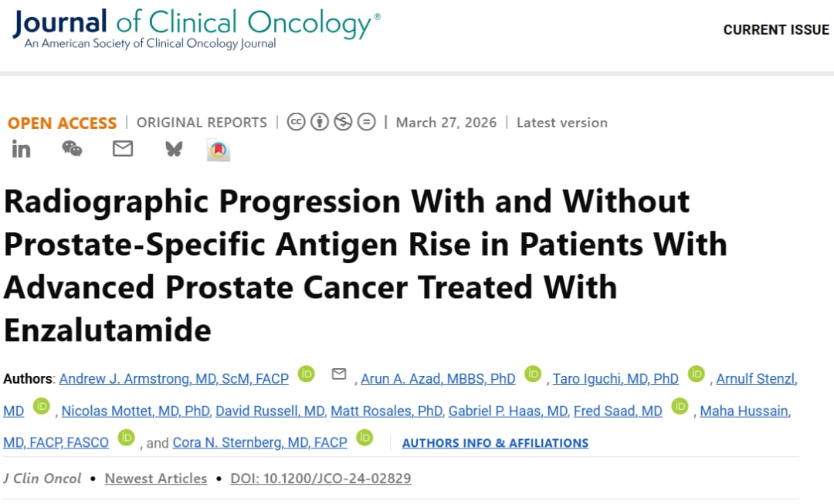Share via WeChat icon
The image size is (834, 504).
[72, 148]
